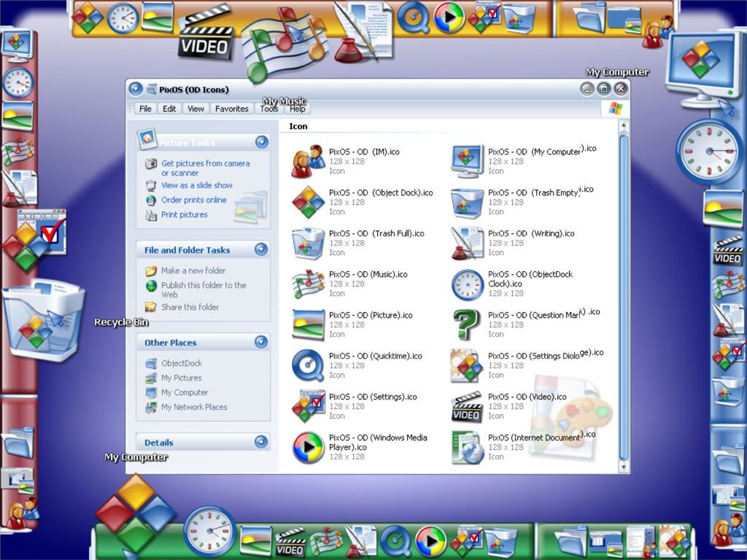
Task: Click the IM people icon in left dock
Action: point(23,513)
